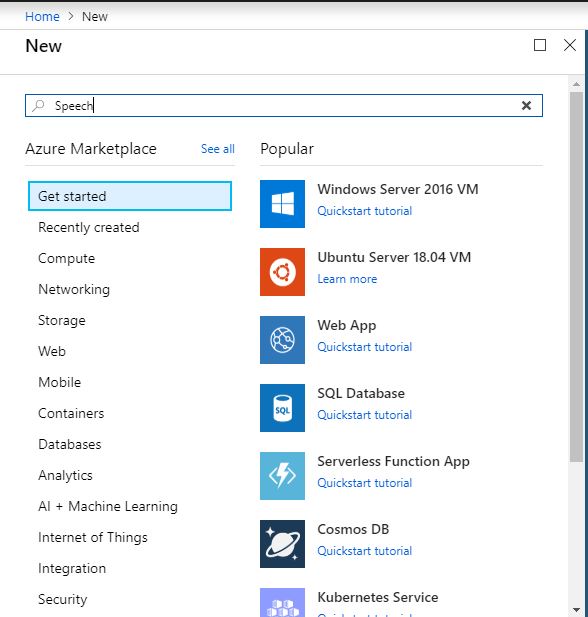Clear the Speech search text with X
Screen dimensions: 588x617
526,105
